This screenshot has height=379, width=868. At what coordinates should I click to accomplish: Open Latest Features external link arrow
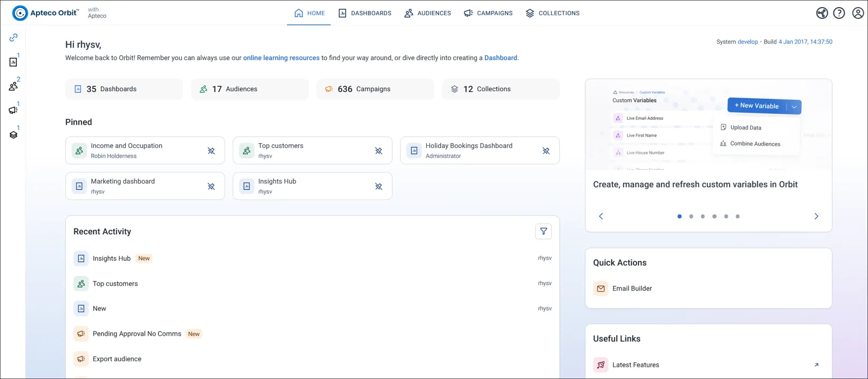[816, 365]
